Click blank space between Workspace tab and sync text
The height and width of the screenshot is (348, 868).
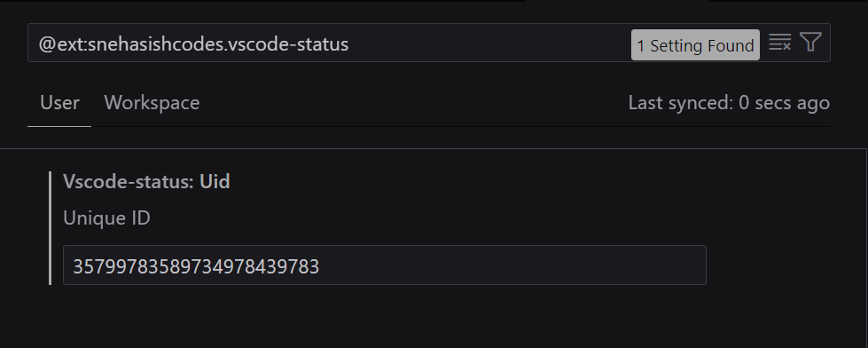click(x=412, y=104)
